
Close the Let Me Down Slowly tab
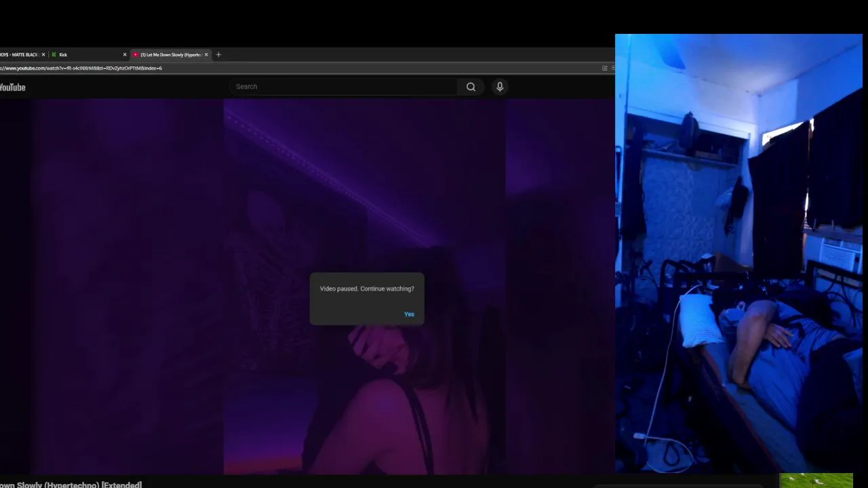[x=206, y=54]
